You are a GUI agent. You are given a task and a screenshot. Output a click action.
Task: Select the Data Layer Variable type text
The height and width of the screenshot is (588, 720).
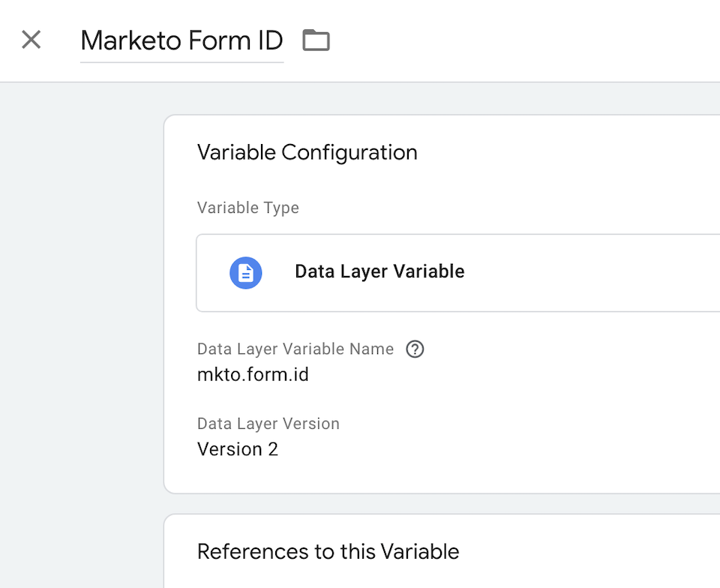tap(379, 271)
